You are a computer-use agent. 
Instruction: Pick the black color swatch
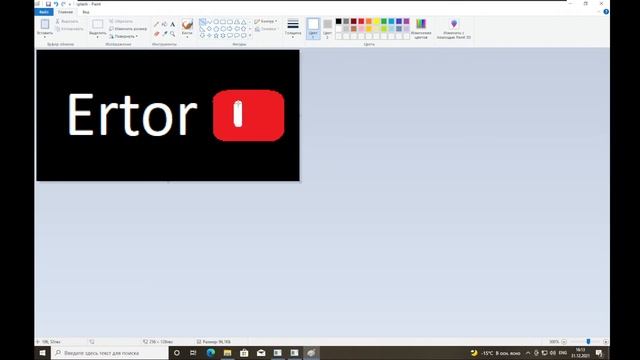pos(338,21)
